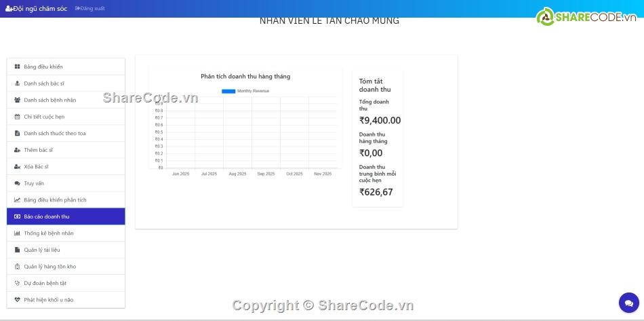Click the calendar icon for Chi tiết cuộc hẹn

[x=17, y=117]
